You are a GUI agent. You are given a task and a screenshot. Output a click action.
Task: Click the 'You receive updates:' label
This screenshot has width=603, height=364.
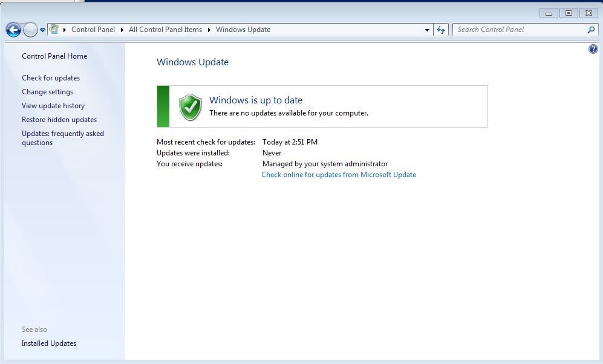(x=189, y=164)
